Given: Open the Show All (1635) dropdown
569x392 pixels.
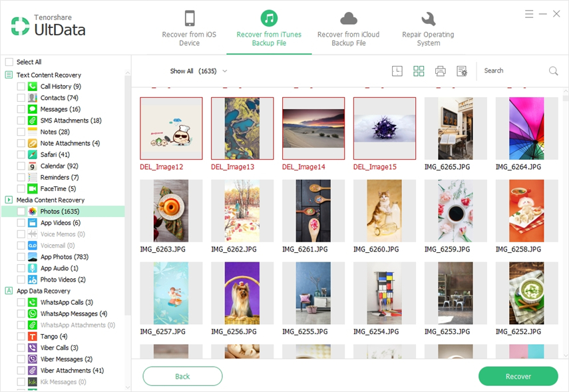Looking at the screenshot, I should (198, 71).
